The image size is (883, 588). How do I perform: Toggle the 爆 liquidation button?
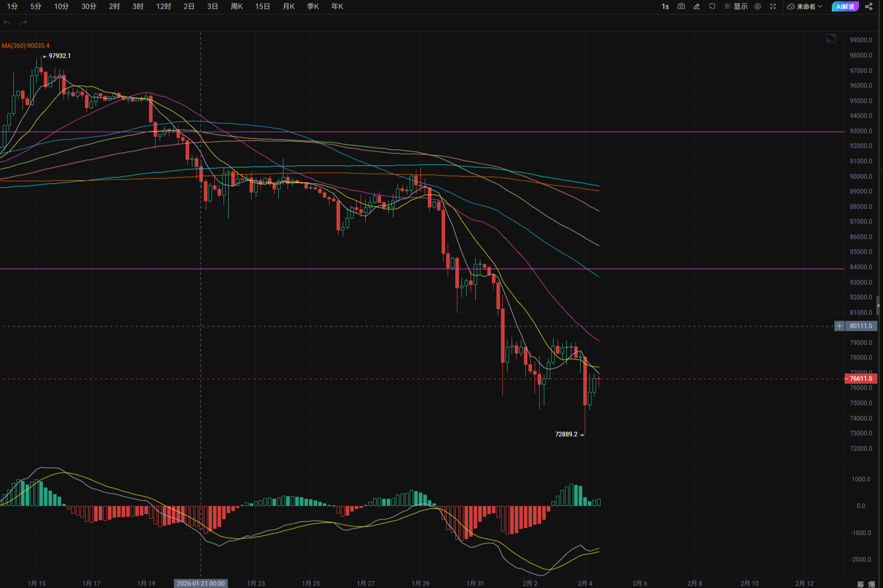[872, 584]
